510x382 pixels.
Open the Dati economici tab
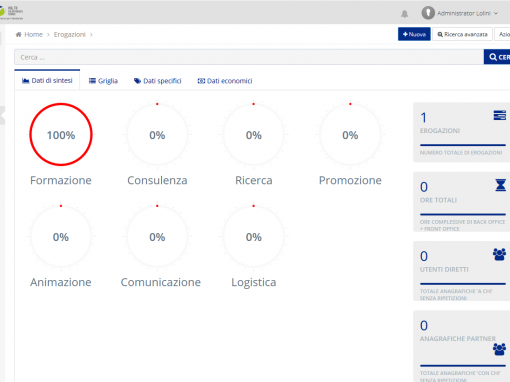pos(225,81)
